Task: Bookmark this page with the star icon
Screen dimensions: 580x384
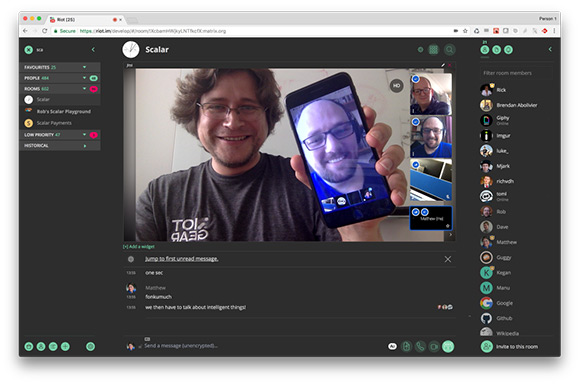Action: coord(465,31)
